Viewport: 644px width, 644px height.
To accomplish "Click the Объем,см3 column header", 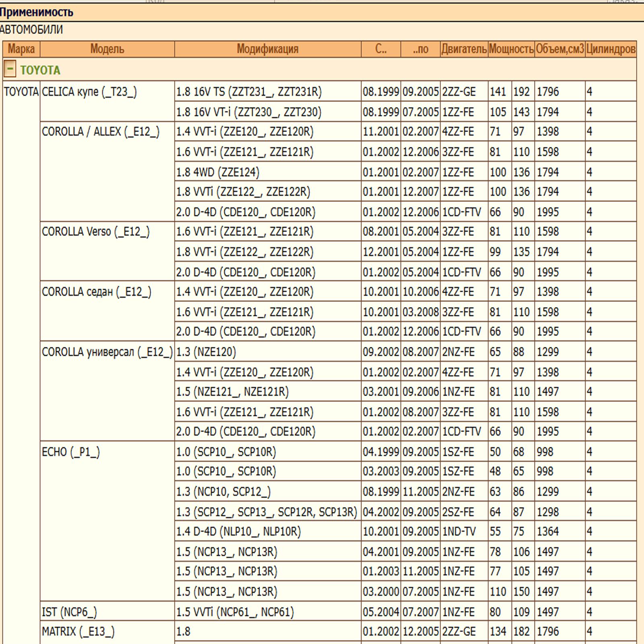I will coord(559,49).
